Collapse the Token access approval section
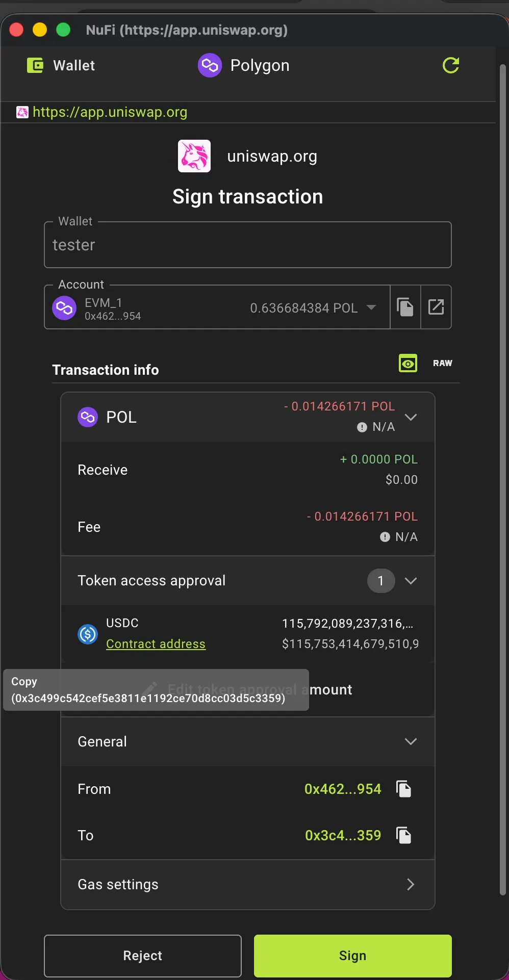509x980 pixels. (411, 581)
